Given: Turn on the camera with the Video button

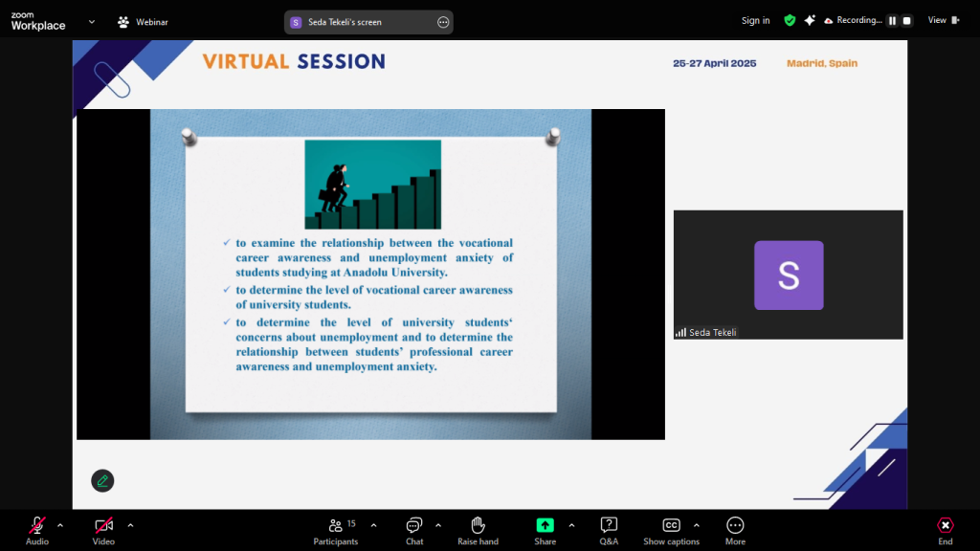Looking at the screenshot, I should click(103, 525).
